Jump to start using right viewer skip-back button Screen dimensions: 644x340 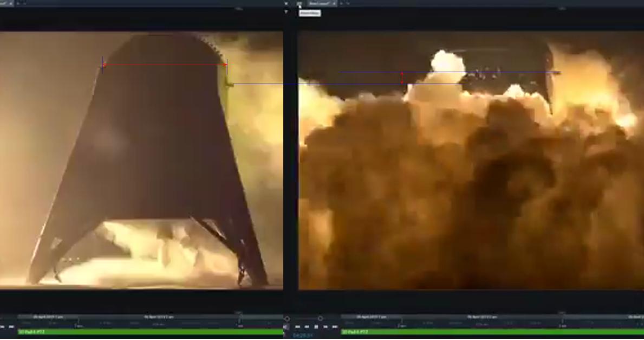[x=297, y=327]
